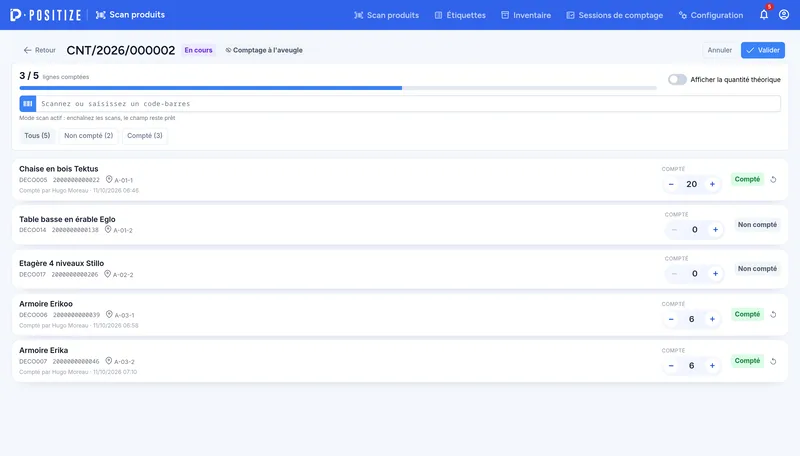
Task: Open the Configuration menu
Action: click(x=710, y=15)
